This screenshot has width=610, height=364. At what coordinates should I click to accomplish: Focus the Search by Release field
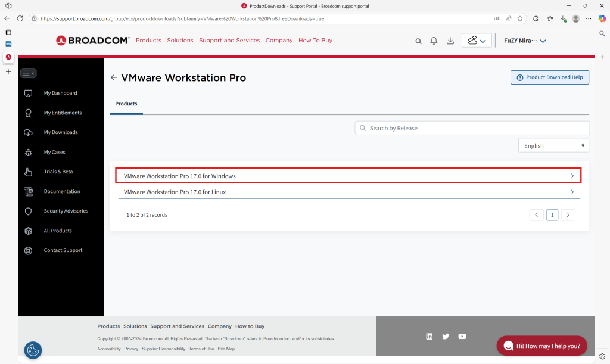tap(472, 128)
